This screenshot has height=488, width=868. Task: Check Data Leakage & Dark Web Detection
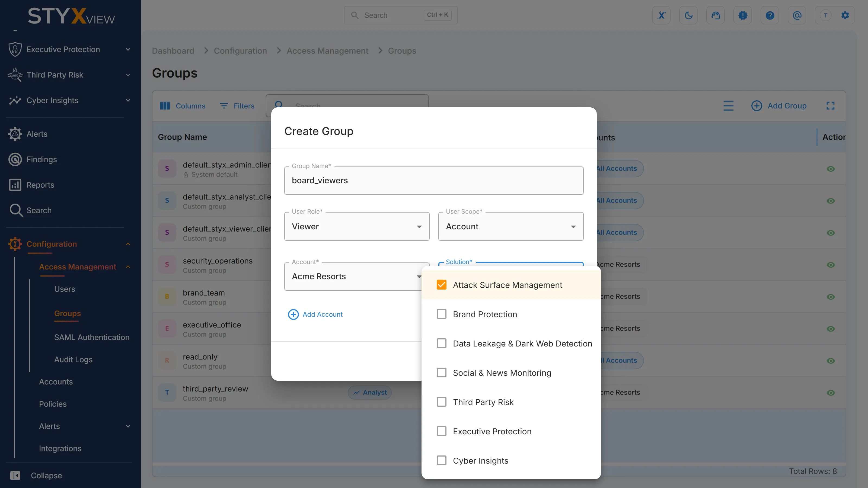pos(441,343)
